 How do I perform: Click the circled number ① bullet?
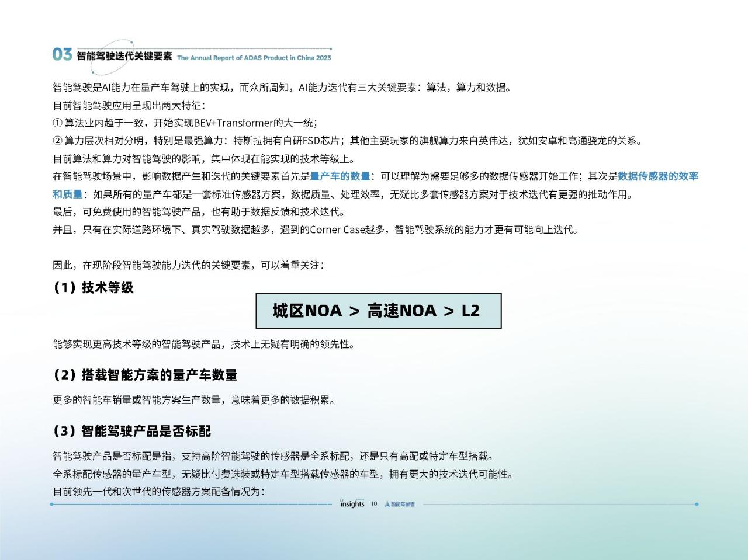pos(57,123)
